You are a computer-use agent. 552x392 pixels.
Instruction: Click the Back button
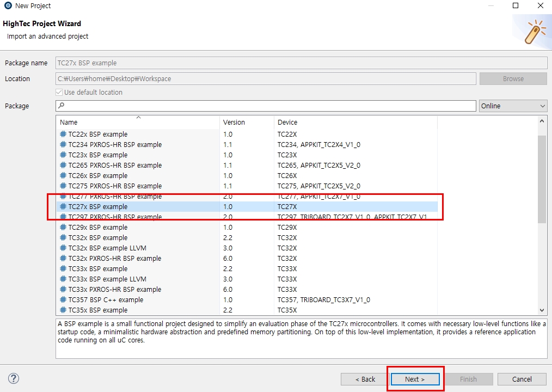point(365,379)
